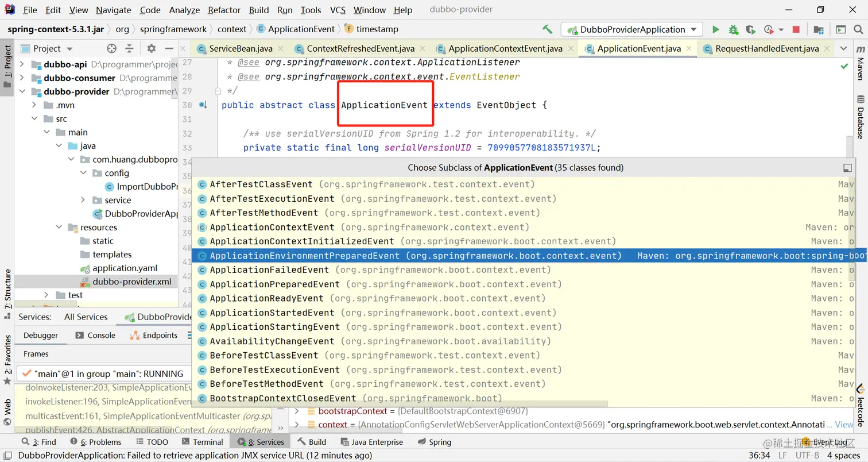Screen dimensions: 868x462
Task: Collapse the dubbo-provider module
Action: (x=22, y=91)
